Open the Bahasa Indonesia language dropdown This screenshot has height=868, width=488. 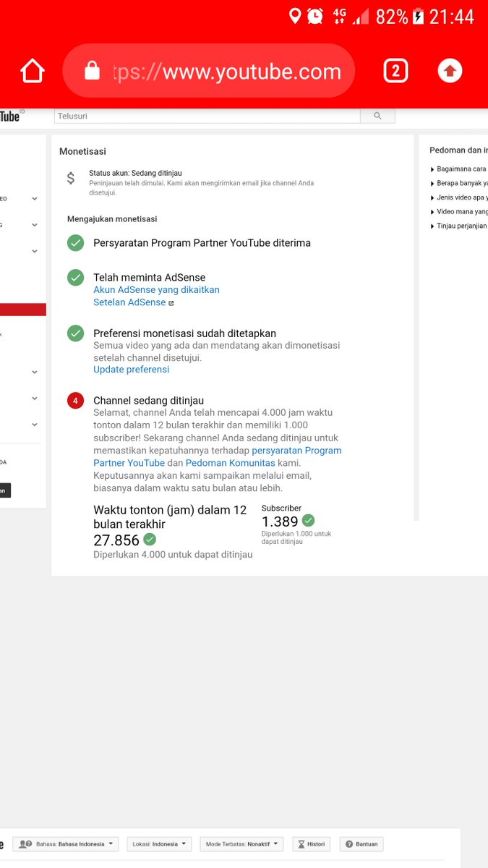tap(66, 844)
